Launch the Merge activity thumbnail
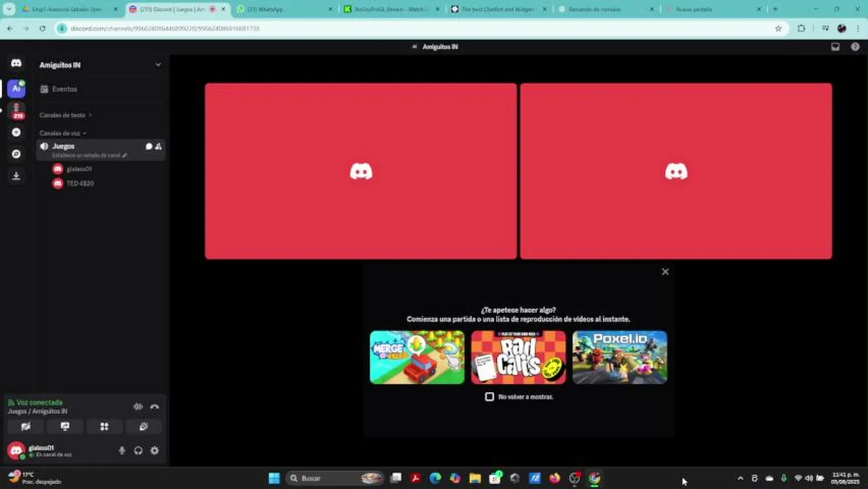This screenshot has height=489, width=868. [x=417, y=357]
